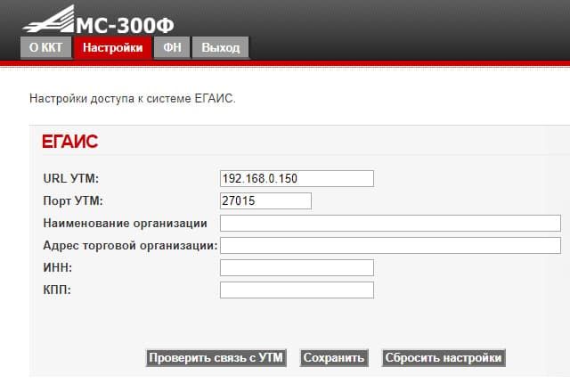Viewport: 570px width, 392px height.
Task: Click the КПП input field
Action: coord(297,290)
